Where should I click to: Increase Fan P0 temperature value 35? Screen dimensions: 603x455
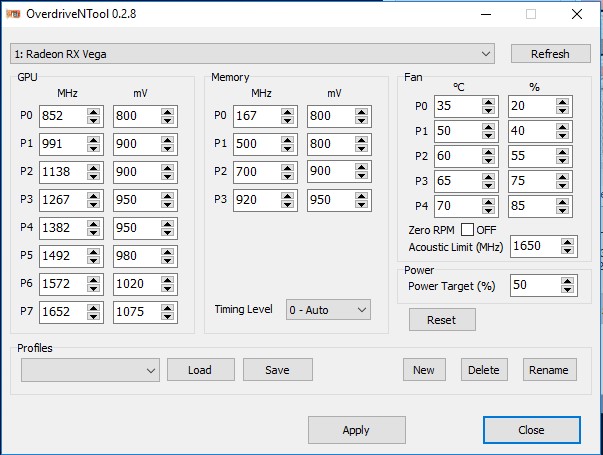point(488,102)
